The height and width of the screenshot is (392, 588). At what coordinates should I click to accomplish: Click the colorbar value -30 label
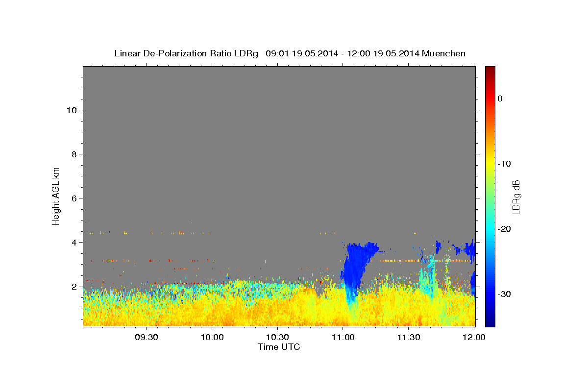(504, 294)
